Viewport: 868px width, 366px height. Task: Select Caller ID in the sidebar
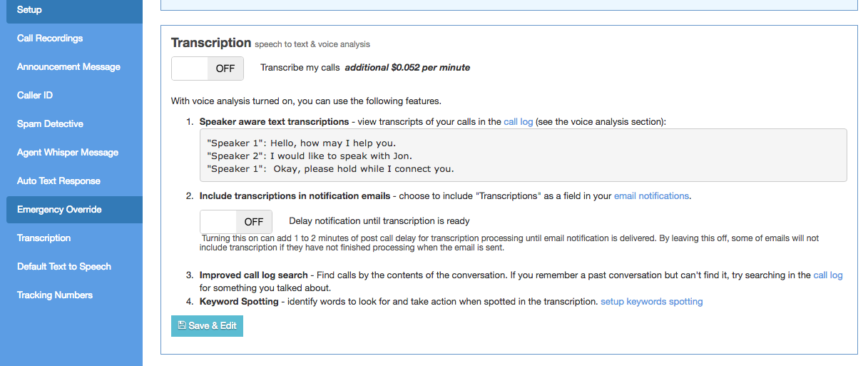point(35,96)
